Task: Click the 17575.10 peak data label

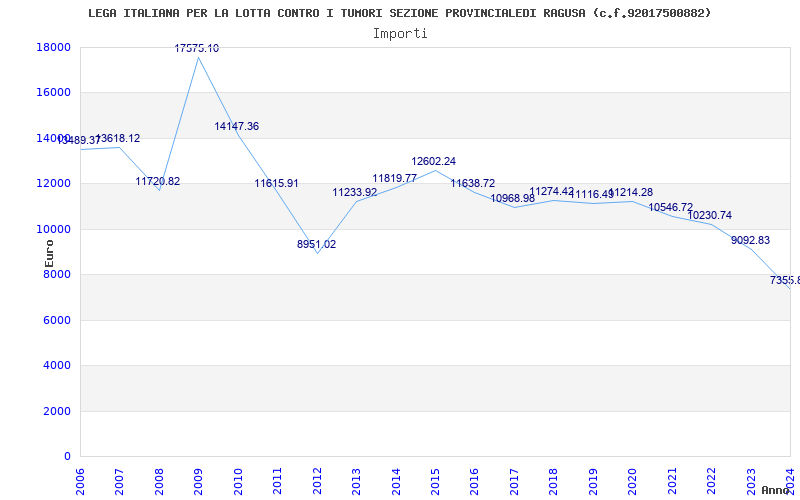Action: click(x=197, y=48)
